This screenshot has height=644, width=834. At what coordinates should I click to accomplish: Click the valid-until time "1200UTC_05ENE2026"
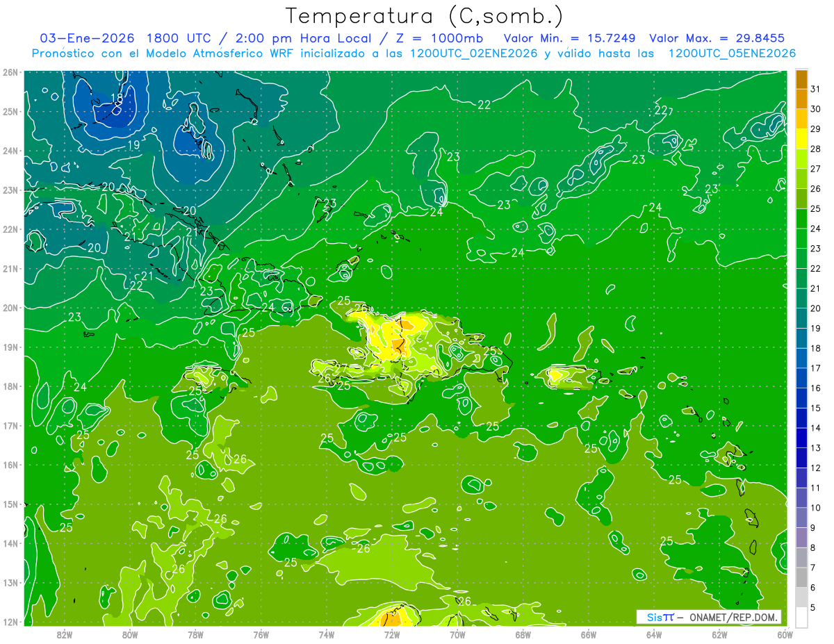click(x=732, y=53)
